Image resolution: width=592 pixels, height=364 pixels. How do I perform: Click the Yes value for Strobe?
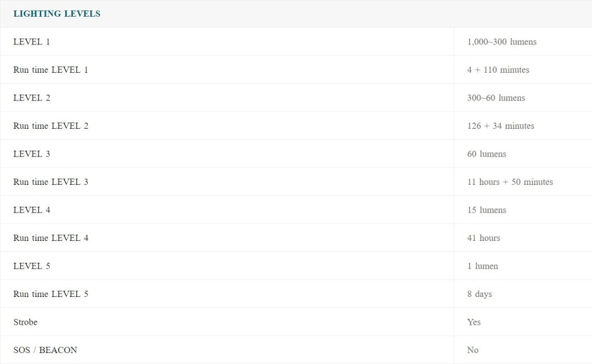(x=474, y=322)
